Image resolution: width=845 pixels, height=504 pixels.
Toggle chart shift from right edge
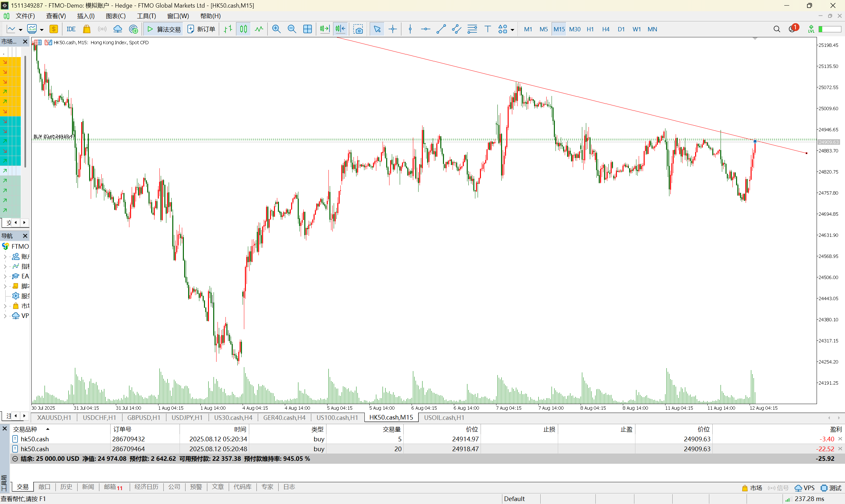(340, 29)
